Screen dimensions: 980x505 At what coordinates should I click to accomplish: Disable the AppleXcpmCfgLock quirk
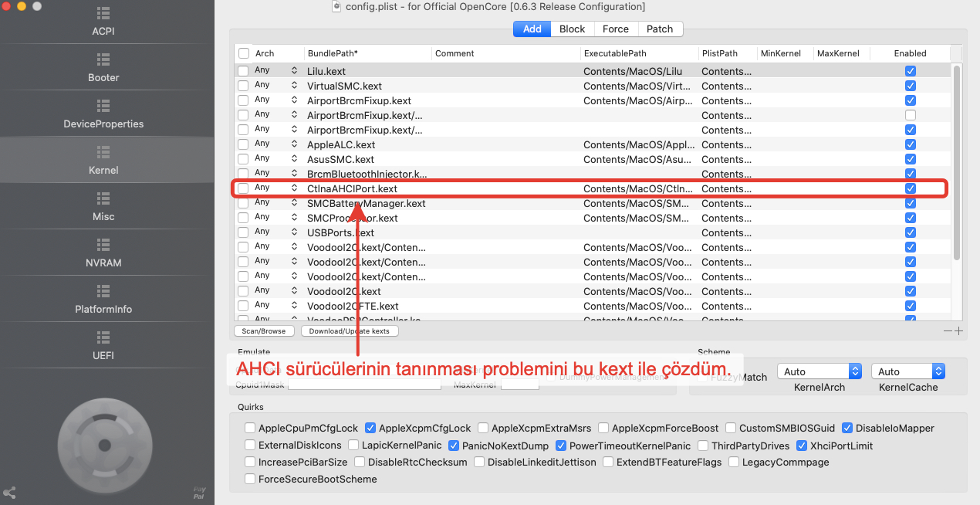tap(370, 428)
